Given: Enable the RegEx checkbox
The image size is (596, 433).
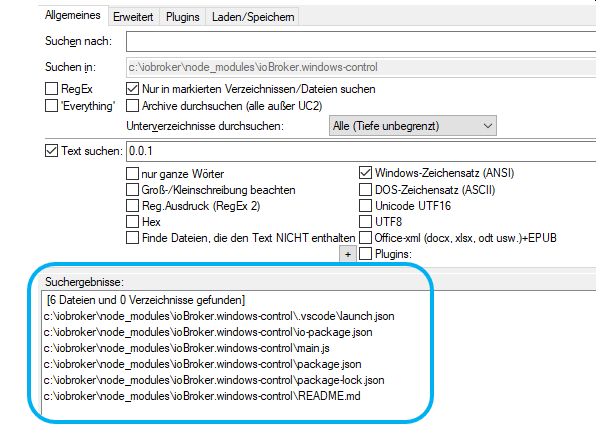Looking at the screenshot, I should 51,89.
